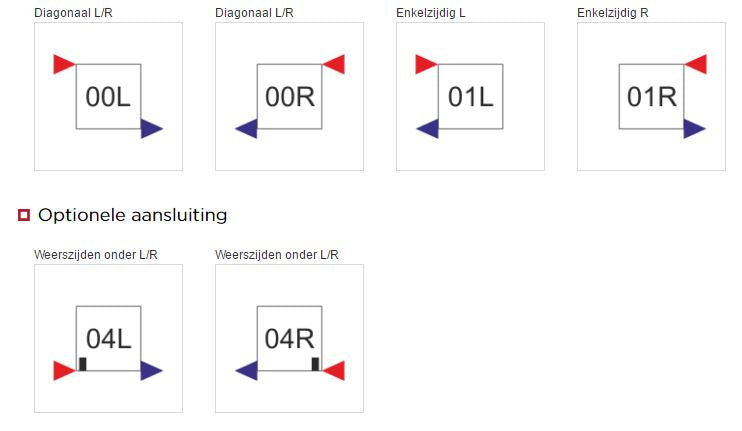The image size is (742, 431).
Task: Click the blue outlet arrow on 00L
Action: click(x=152, y=129)
